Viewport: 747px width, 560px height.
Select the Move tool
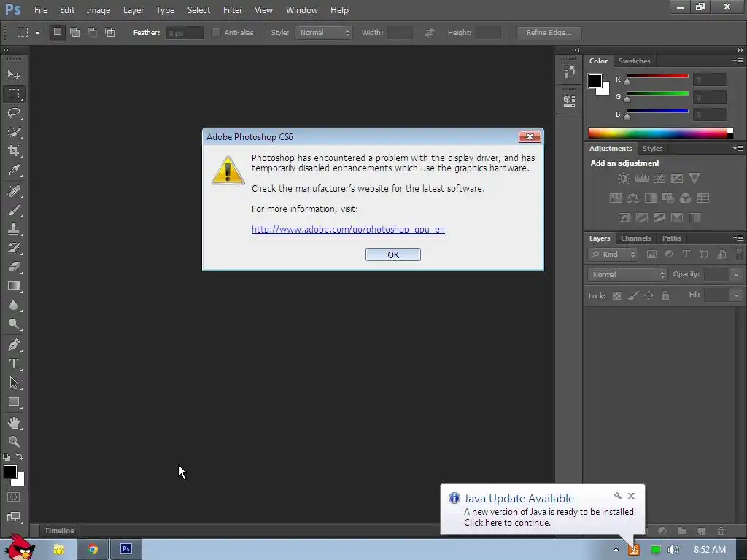tap(14, 75)
